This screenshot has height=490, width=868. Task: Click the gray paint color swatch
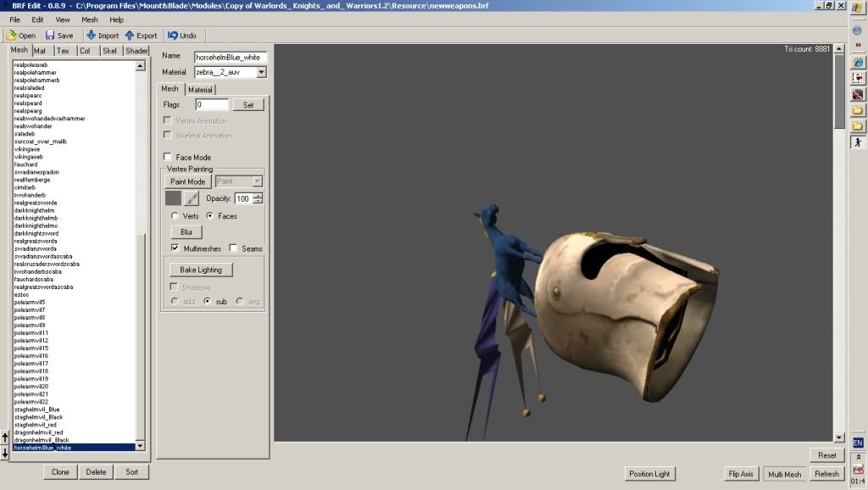[173, 198]
